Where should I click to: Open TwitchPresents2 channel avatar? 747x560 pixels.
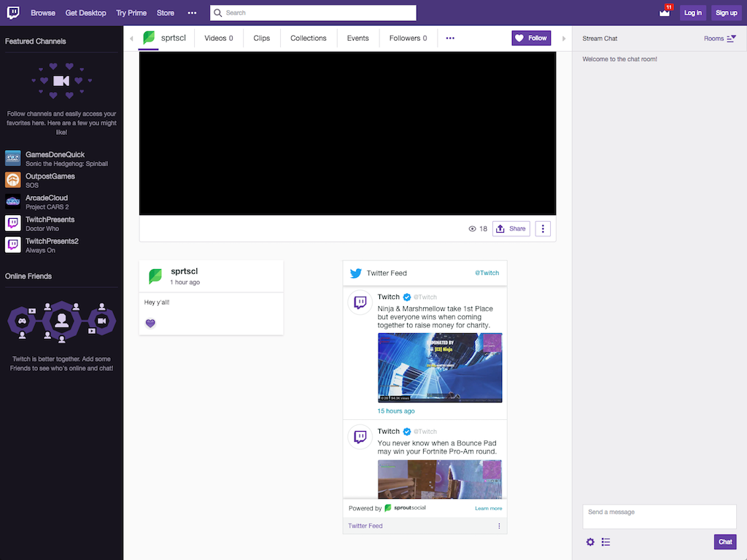(x=13, y=245)
